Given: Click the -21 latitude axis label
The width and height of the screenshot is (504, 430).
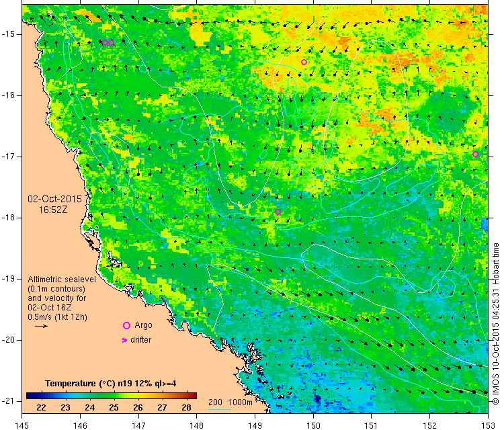Looking at the screenshot, I should [x=7, y=401].
